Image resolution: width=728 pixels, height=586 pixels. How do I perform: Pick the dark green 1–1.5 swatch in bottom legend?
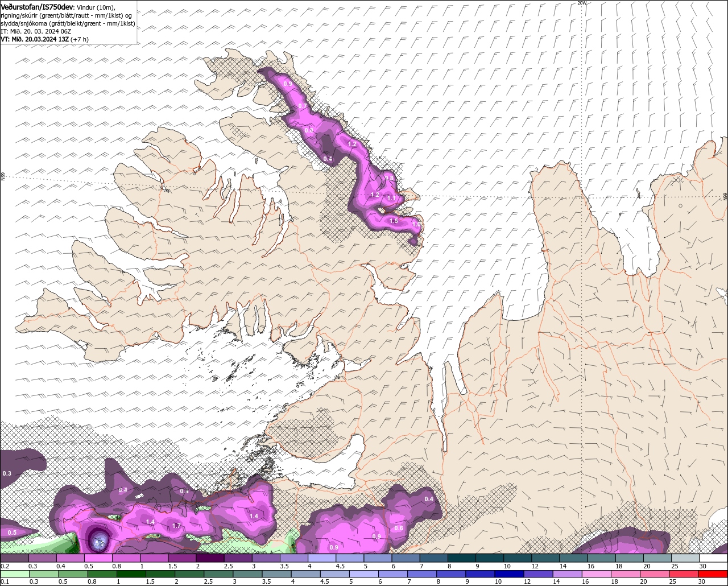click(130, 573)
